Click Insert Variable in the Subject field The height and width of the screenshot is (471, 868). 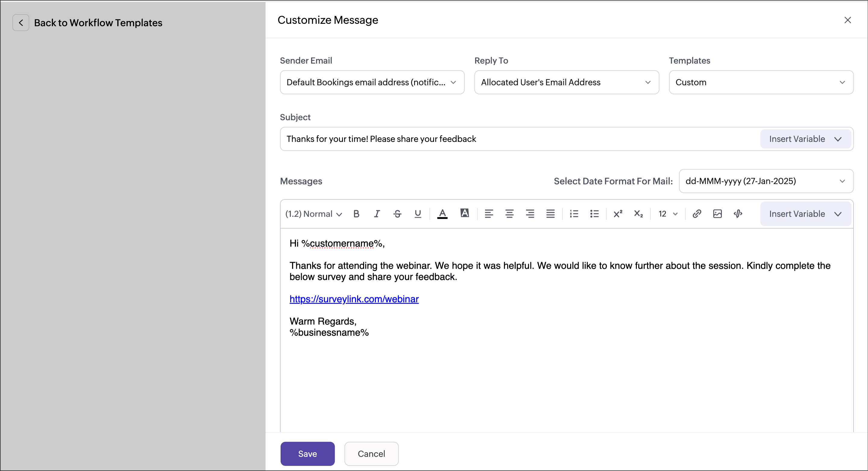(805, 139)
